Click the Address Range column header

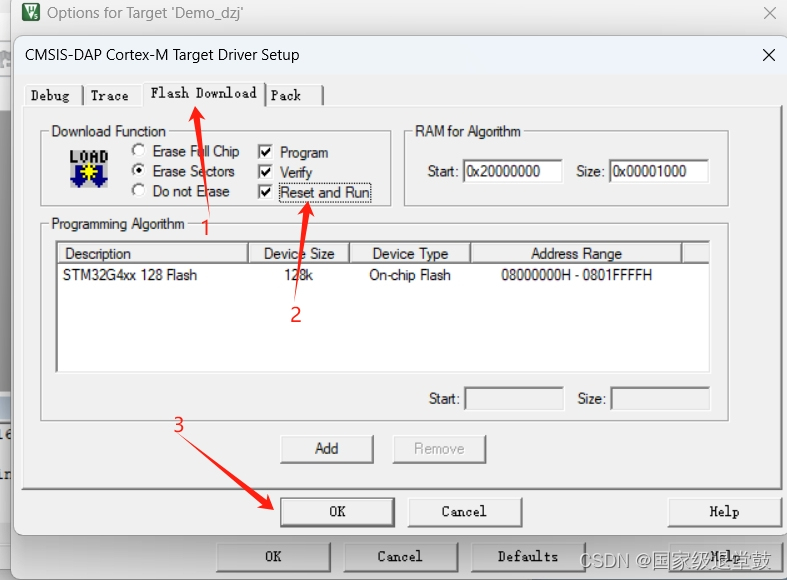pos(576,253)
